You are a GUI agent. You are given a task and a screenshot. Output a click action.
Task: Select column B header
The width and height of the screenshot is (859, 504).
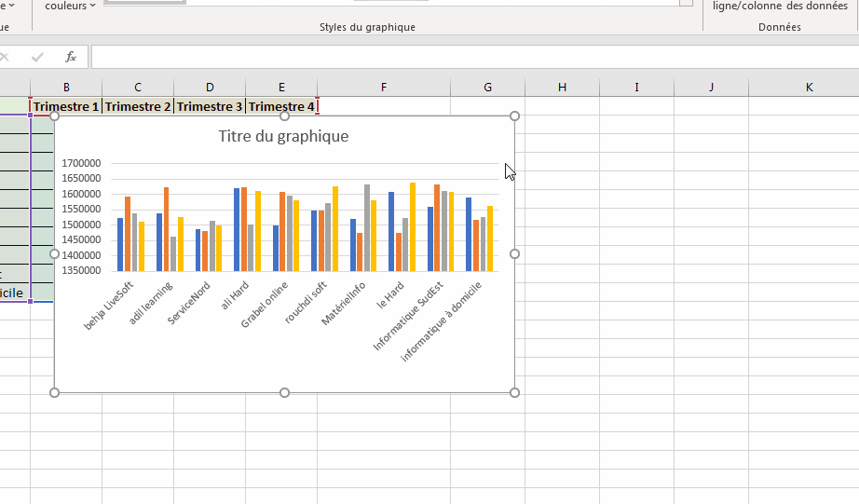66,87
